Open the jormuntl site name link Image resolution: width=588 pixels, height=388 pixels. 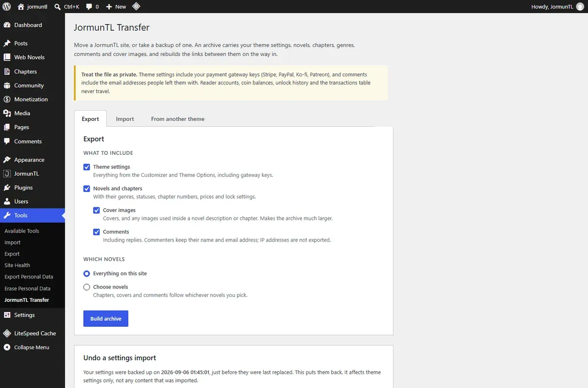pyautogui.click(x=37, y=7)
